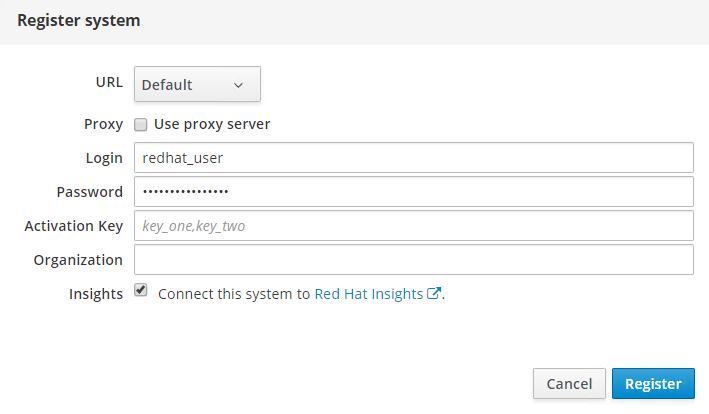Click the "Use proxy server" label text
709x414 pixels.
(212, 125)
